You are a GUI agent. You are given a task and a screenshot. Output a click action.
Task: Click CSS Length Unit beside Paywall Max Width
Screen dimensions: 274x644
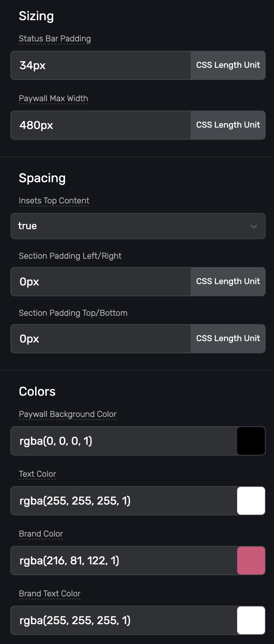[228, 125]
